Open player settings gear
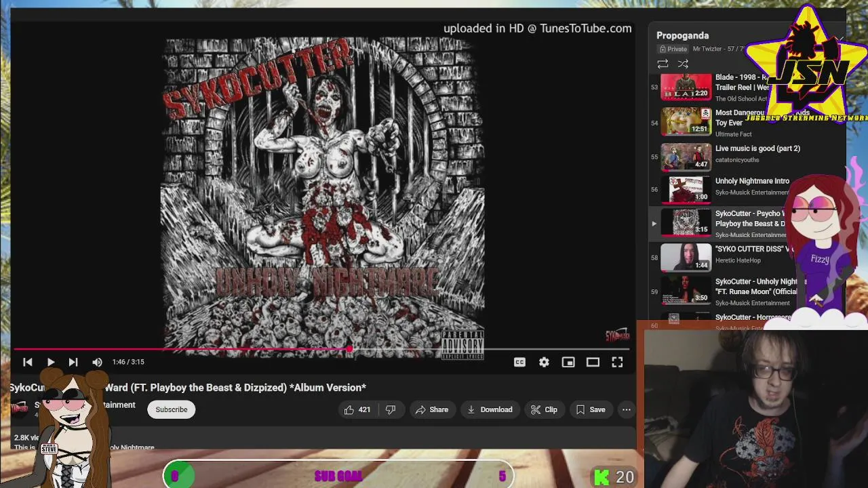 [544, 362]
